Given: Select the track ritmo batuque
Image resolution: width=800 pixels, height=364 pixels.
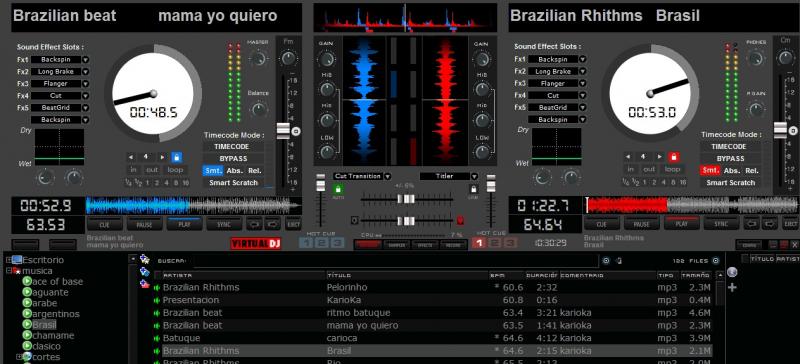Looking at the screenshot, I should coord(359,312).
